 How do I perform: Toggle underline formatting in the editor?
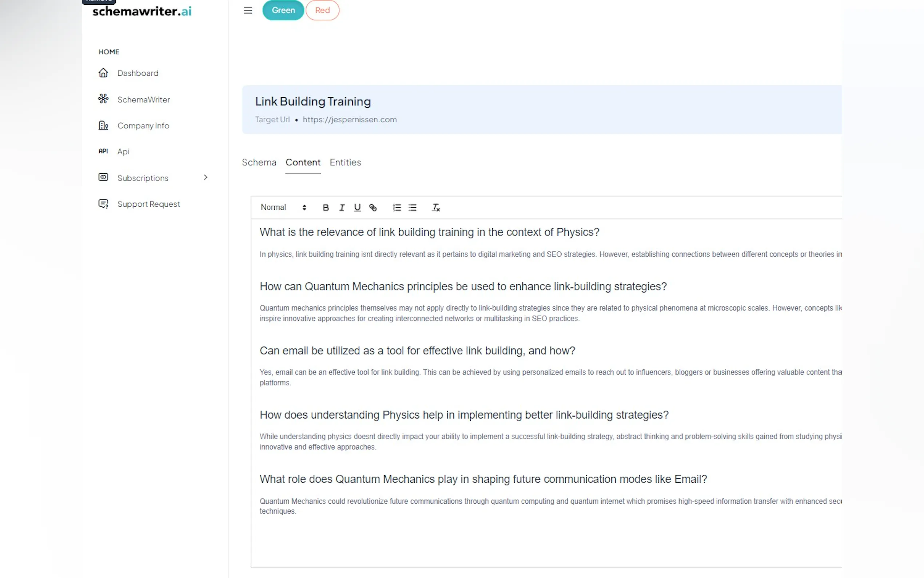[357, 207]
